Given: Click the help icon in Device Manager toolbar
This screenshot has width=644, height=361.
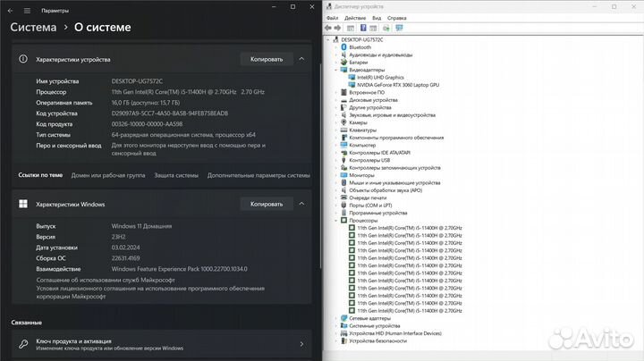Looking at the screenshot, I should pos(363,28).
